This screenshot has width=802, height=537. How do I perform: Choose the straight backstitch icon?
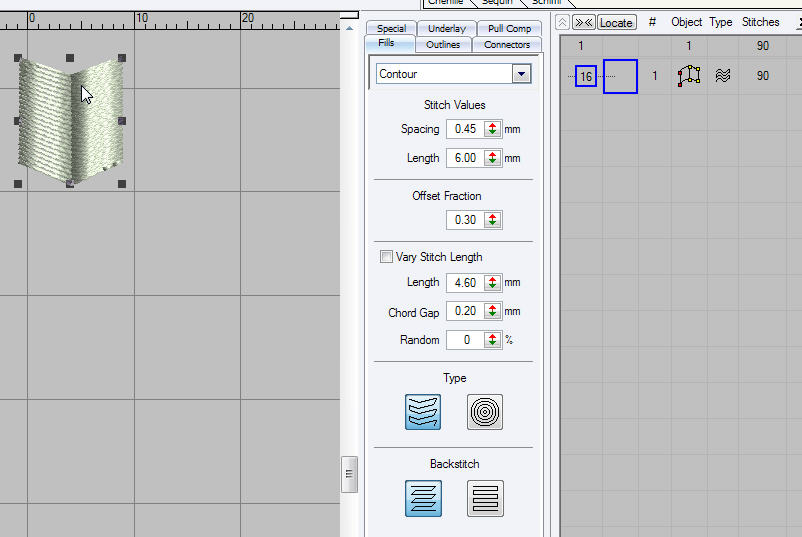pos(485,498)
